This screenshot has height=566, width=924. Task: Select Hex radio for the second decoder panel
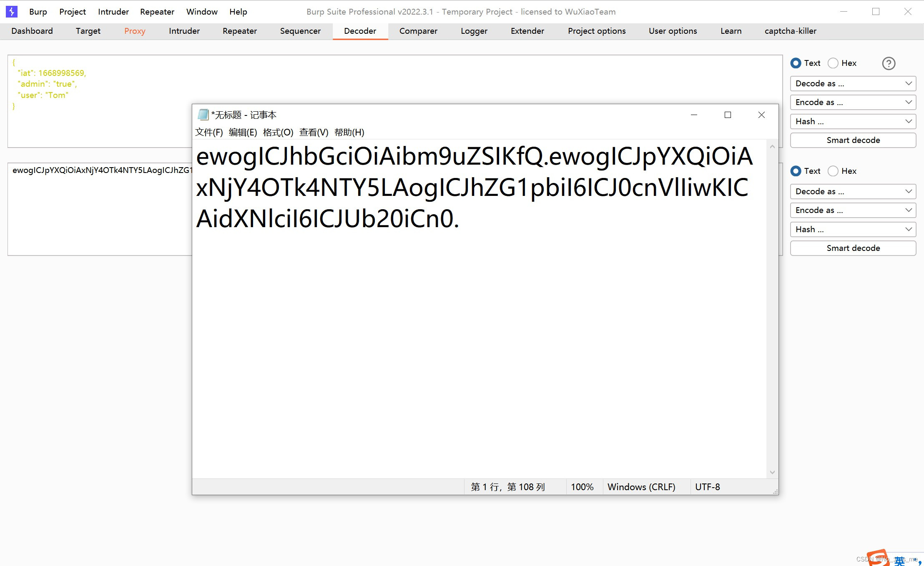[833, 171]
